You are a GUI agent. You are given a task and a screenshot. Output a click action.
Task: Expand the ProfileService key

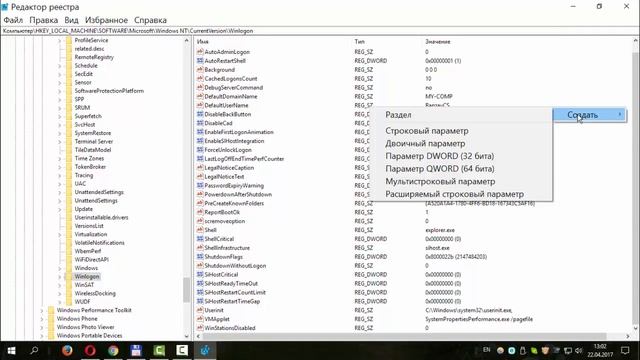(60, 40)
